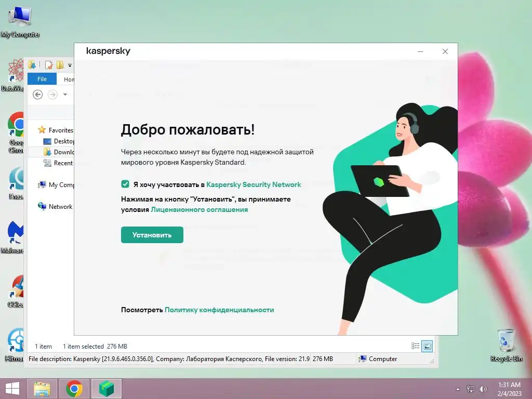
Task: Click the Properties quick access icon in Explorer
Action: (49, 65)
